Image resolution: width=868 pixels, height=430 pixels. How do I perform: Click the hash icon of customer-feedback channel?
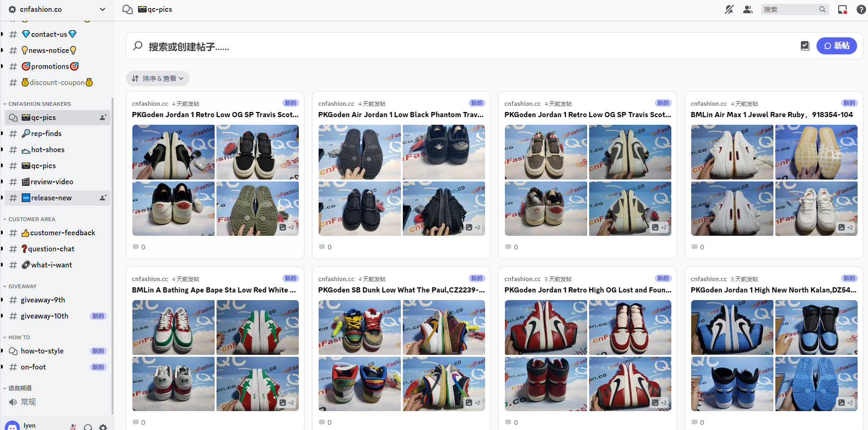point(13,233)
